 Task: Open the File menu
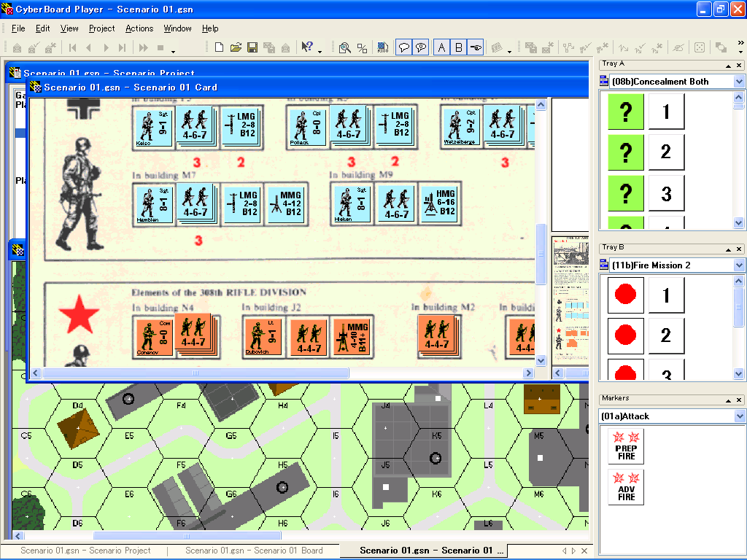point(18,28)
